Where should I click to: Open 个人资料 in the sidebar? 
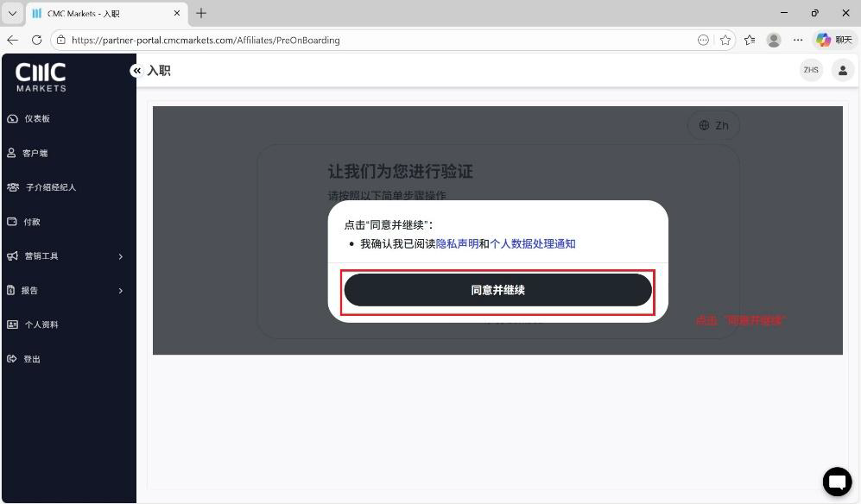click(x=41, y=324)
